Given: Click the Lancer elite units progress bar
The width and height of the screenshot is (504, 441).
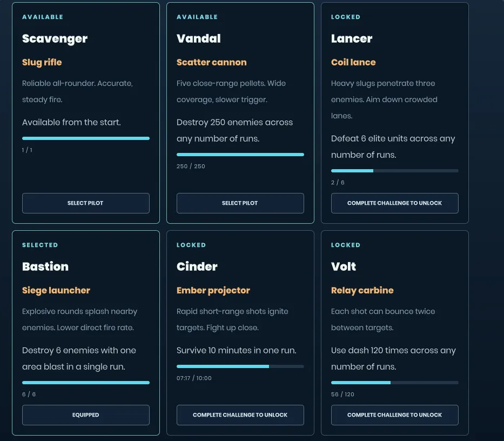Looking at the screenshot, I should point(395,171).
